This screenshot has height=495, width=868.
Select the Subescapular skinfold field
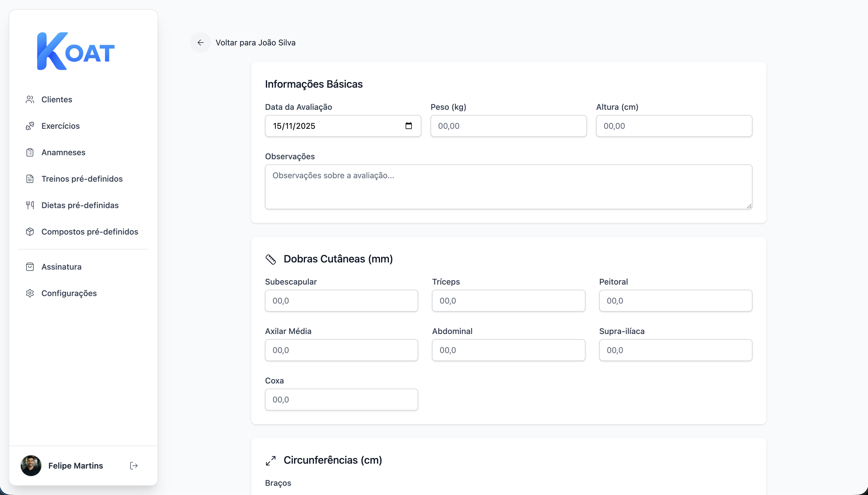341,301
